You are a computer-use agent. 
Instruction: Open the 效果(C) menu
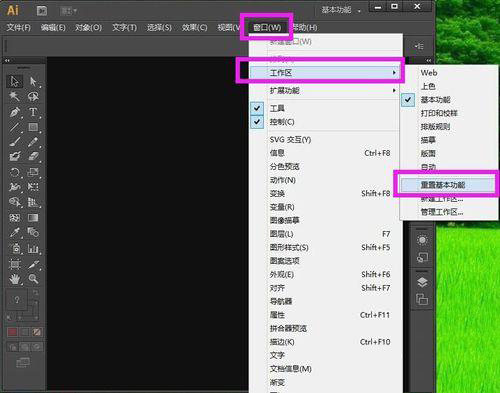[x=194, y=27]
